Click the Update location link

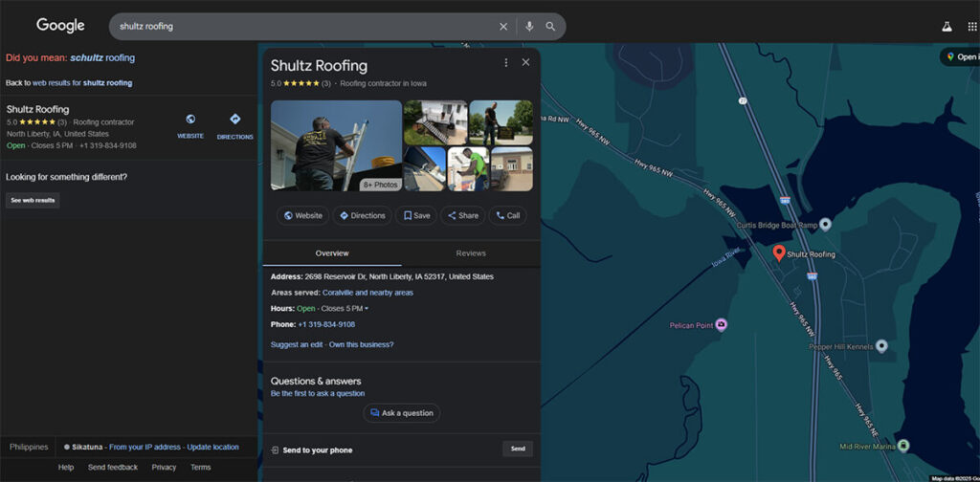212,447
